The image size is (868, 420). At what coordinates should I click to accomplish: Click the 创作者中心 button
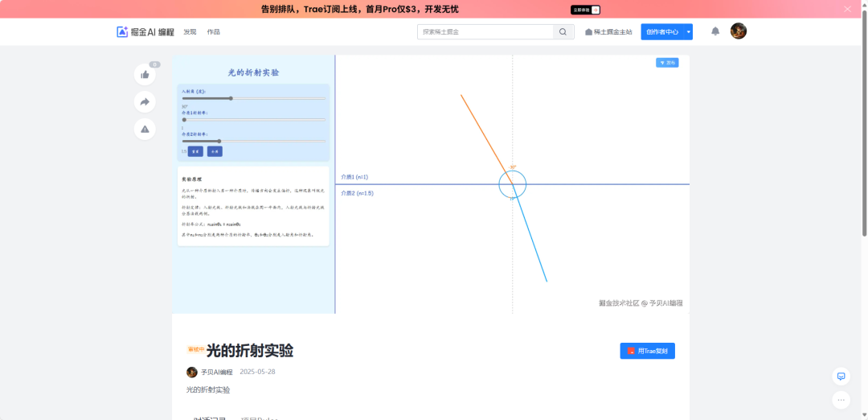(x=662, y=32)
